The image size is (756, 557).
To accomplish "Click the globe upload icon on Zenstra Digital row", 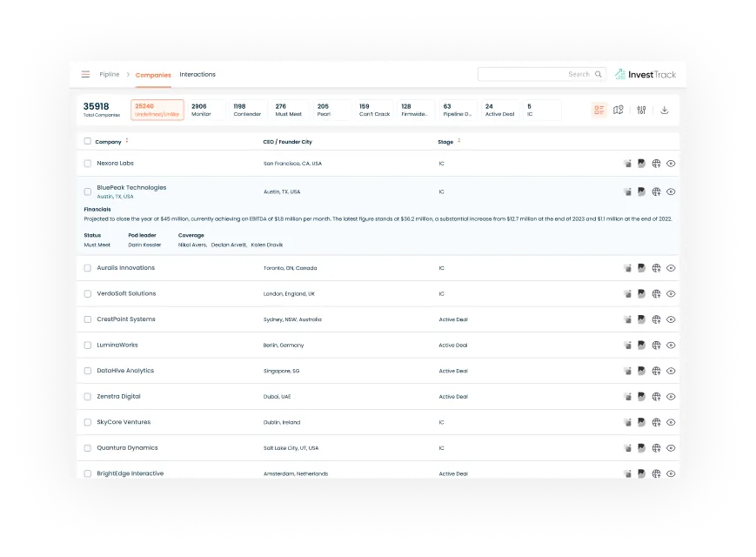I will pos(657,396).
